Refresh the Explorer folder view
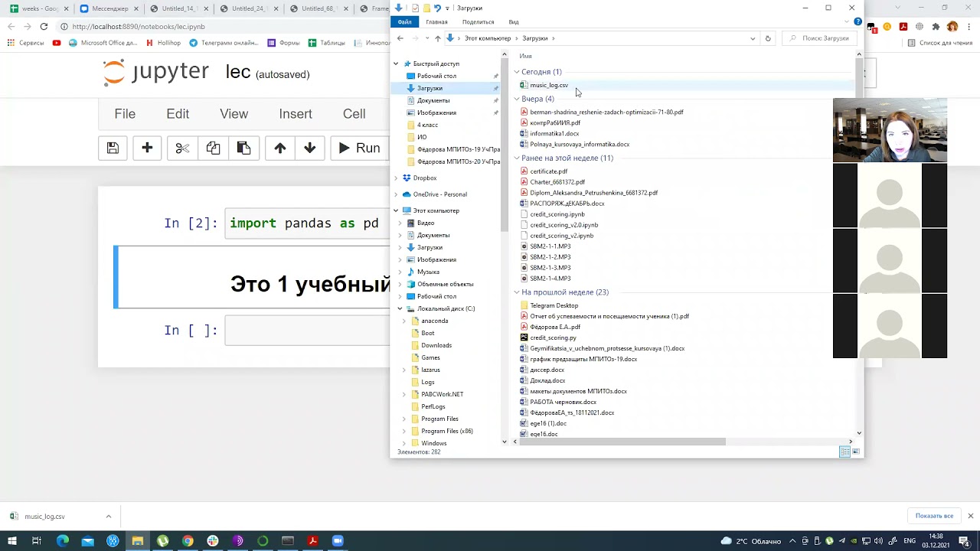Viewport: 980px width, 551px height. click(x=768, y=38)
